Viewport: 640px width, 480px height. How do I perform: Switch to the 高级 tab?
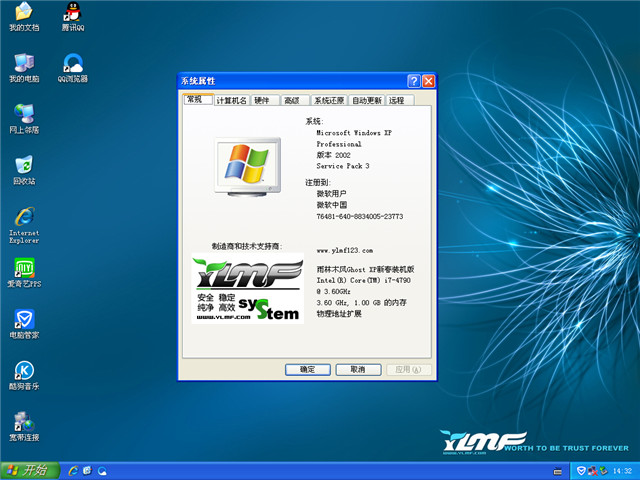click(x=294, y=100)
